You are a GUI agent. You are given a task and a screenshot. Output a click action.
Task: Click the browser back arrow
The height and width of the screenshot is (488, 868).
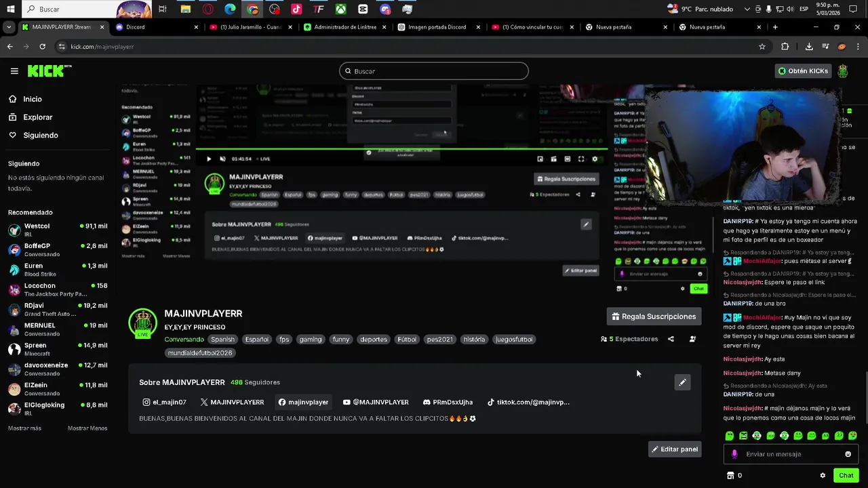tap(9, 47)
